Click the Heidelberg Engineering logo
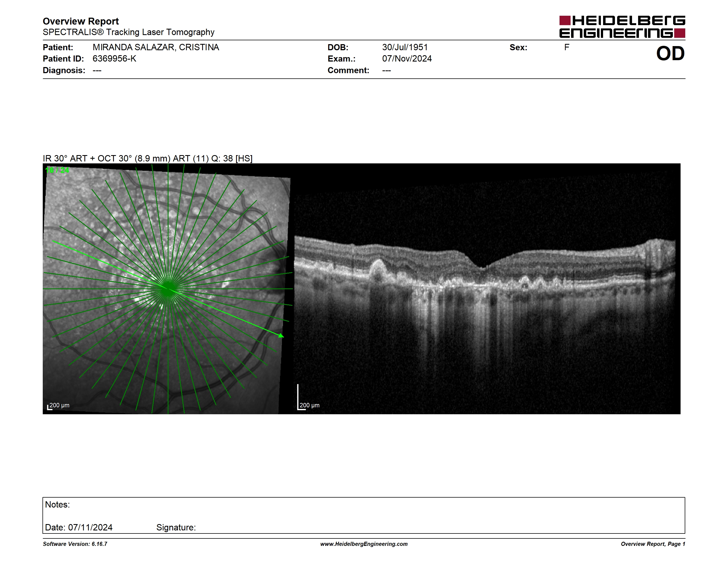728x563 pixels. 622,27
